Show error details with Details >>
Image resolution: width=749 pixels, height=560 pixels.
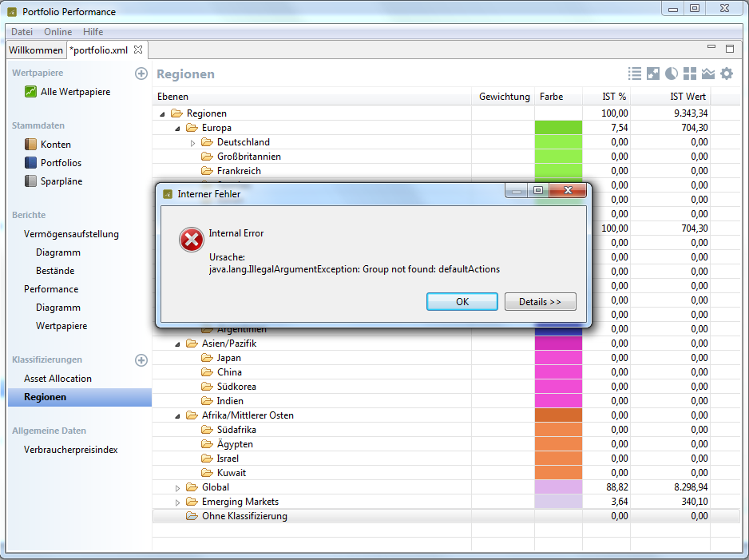coord(540,301)
